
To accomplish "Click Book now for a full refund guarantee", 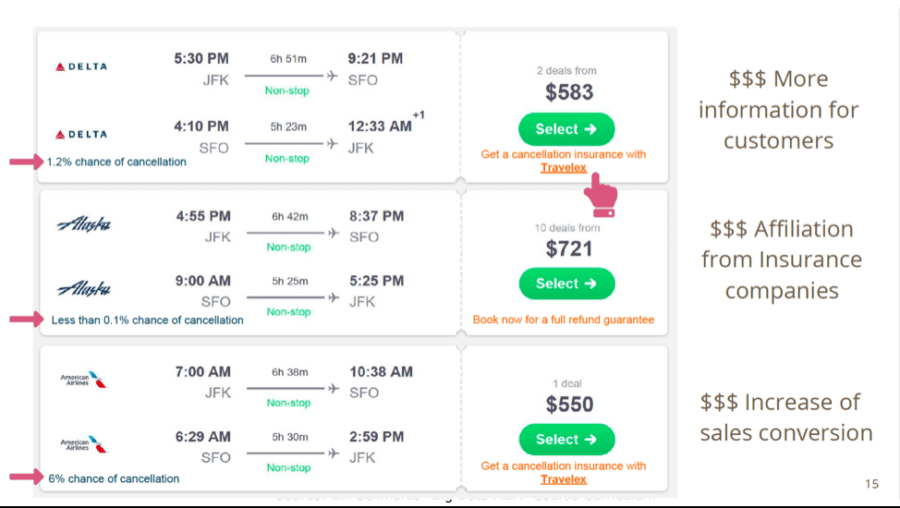I will click(563, 320).
